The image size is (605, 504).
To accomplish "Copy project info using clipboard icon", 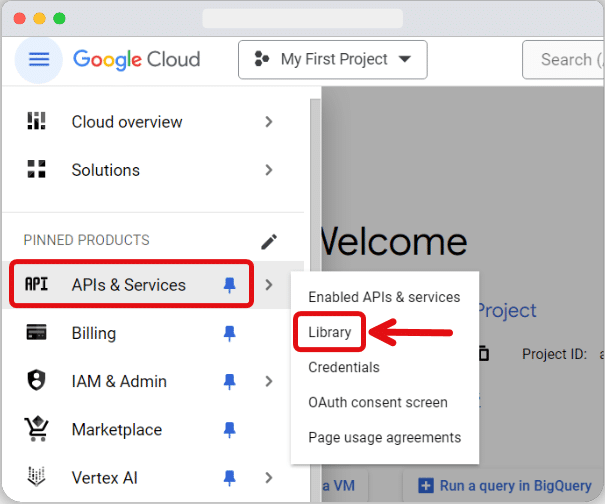I will tap(484, 353).
